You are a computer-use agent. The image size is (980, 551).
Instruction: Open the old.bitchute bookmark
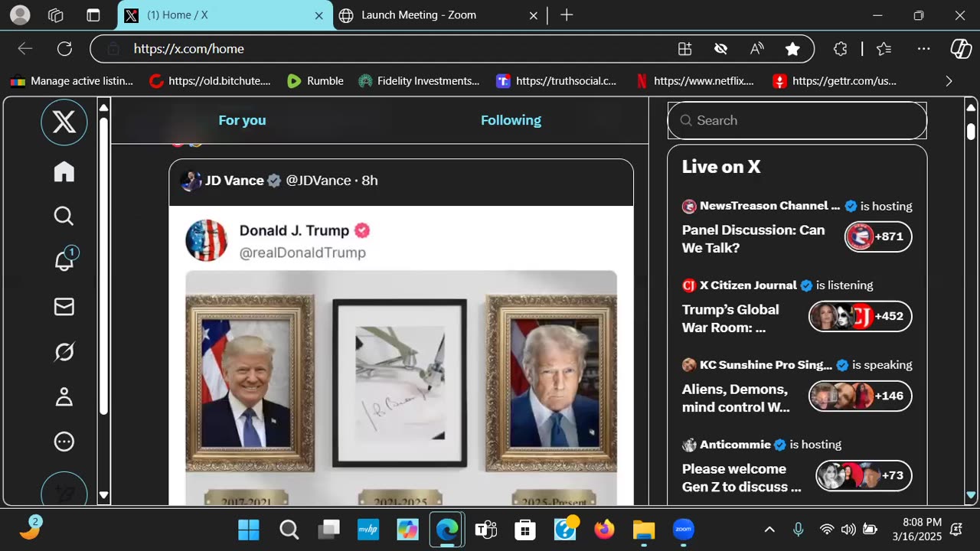[210, 81]
